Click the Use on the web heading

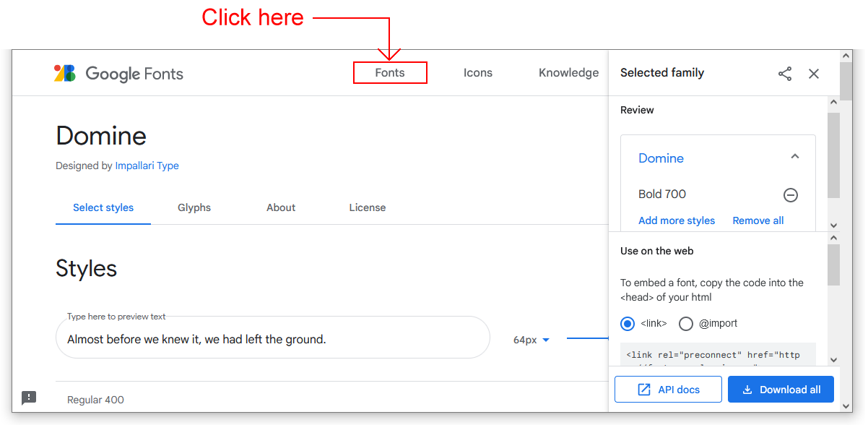coord(656,251)
